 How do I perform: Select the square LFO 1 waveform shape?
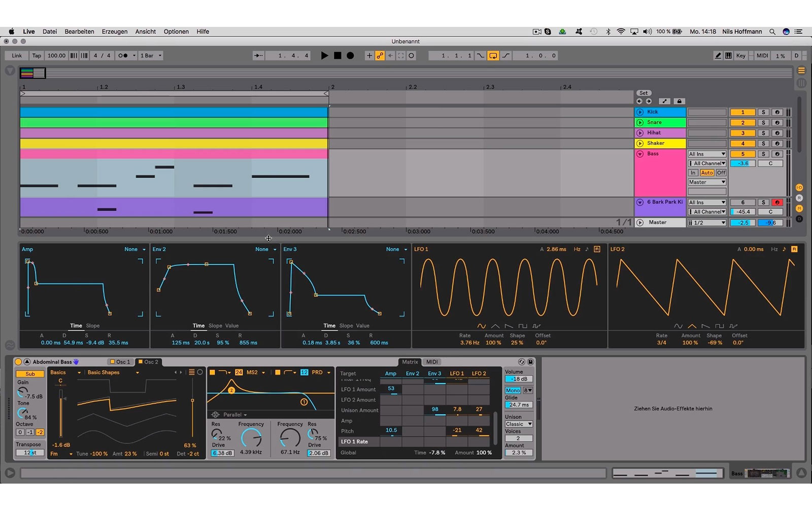[523, 326]
